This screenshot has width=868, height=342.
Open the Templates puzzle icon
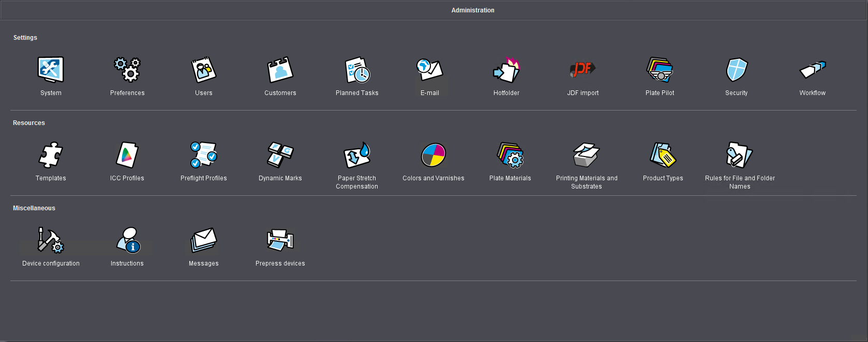pos(51,155)
